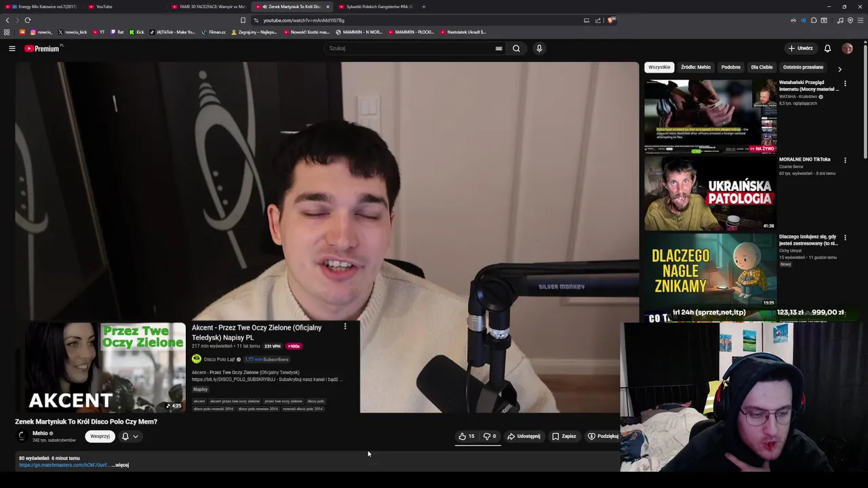Open the Kick bookmark
Viewport: 868px width, 488px height.
pyautogui.click(x=136, y=32)
